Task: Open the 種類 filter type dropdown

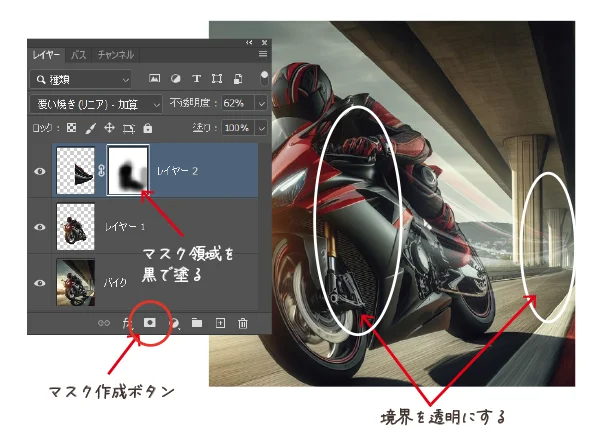Action: tap(82, 78)
